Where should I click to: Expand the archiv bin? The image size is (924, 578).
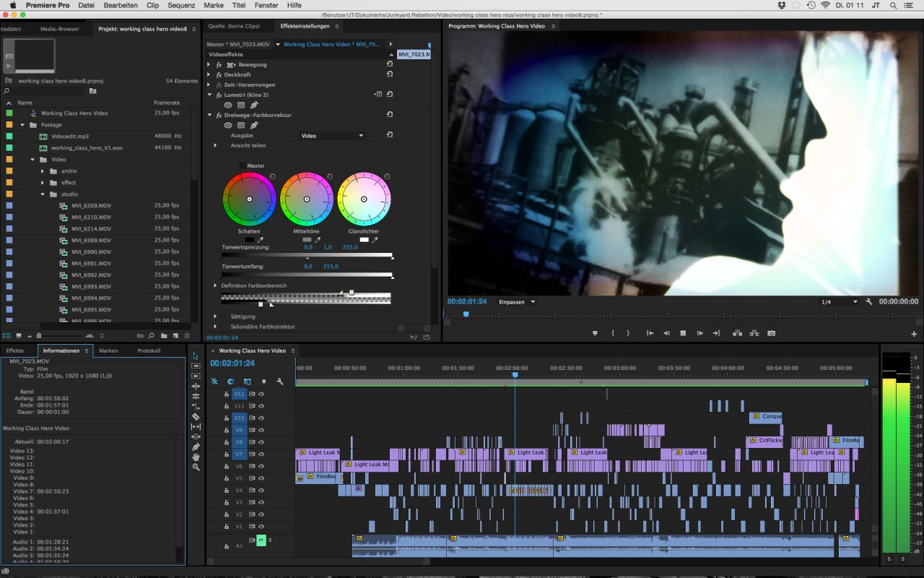[x=43, y=171]
